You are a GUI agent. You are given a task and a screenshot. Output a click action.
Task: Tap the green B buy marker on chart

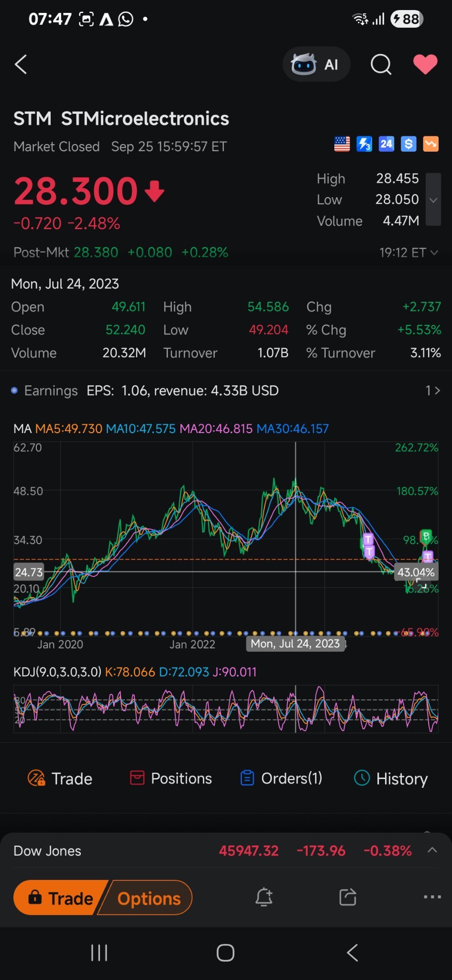point(426,535)
